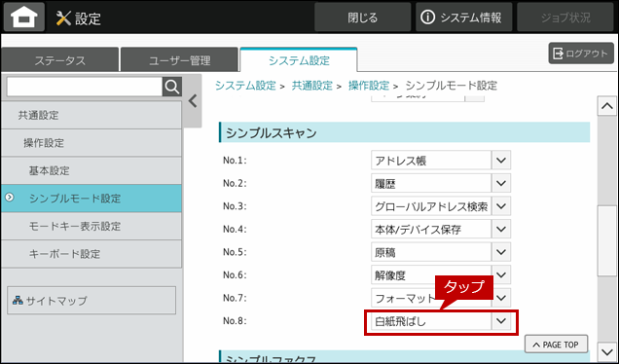Screen dimensions: 619x364
Task: Click the 操作設定 breadcrumb link
Action: [369, 86]
